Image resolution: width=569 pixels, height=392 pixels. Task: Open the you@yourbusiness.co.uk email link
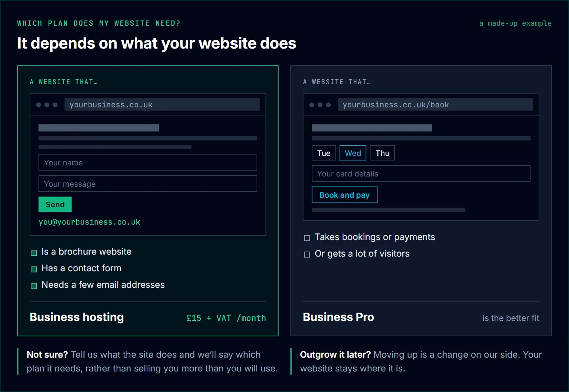pos(89,222)
